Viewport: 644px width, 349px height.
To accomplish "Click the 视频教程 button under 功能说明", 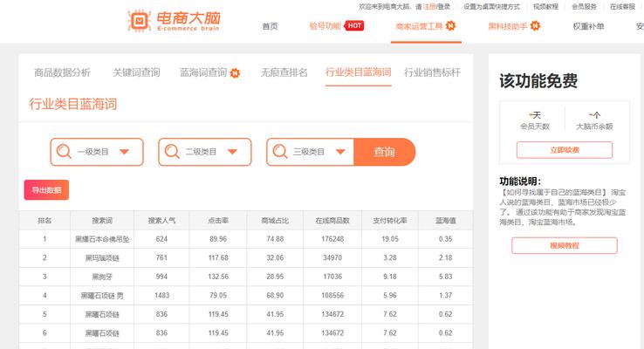I will [565, 245].
